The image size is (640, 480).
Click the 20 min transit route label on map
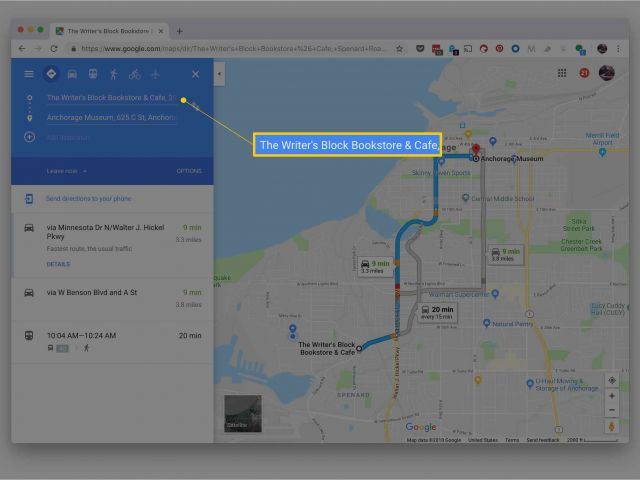tap(437, 313)
